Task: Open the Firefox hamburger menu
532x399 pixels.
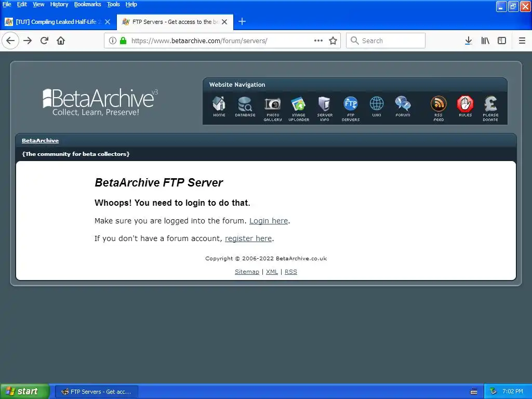Action: [522, 41]
